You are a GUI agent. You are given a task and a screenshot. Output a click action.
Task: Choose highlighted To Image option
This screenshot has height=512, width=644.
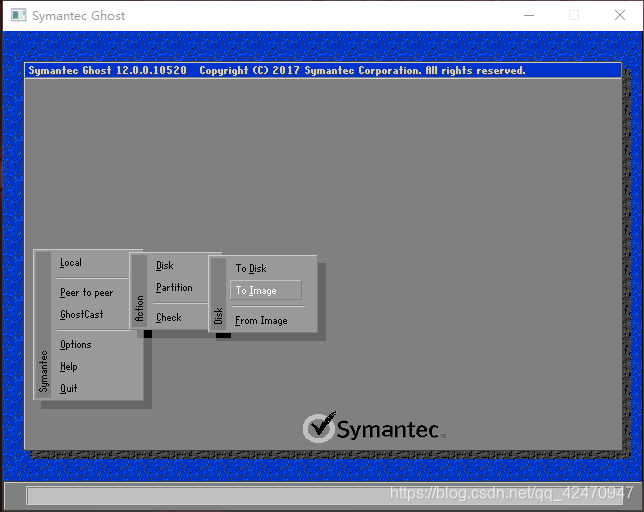coord(266,290)
